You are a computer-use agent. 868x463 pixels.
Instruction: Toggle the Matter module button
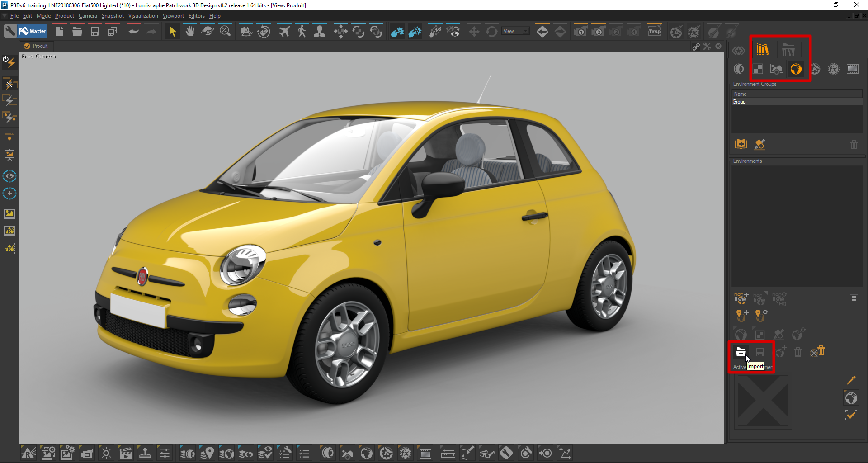tap(33, 31)
